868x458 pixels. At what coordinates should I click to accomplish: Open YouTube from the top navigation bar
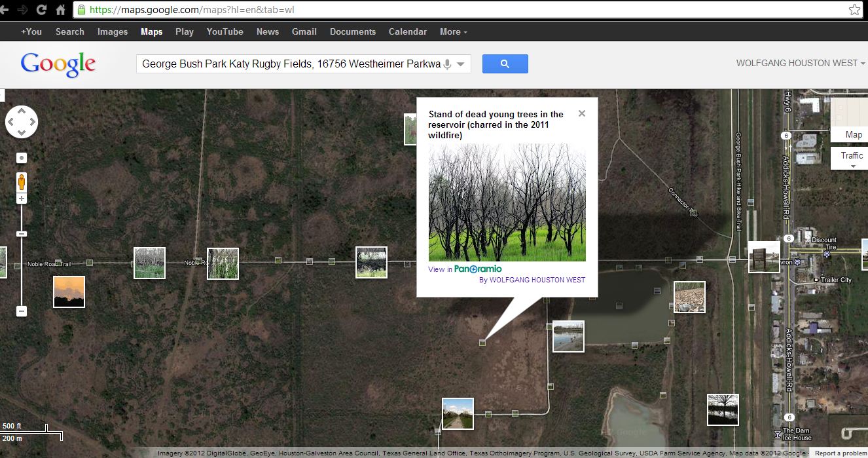click(x=225, y=31)
